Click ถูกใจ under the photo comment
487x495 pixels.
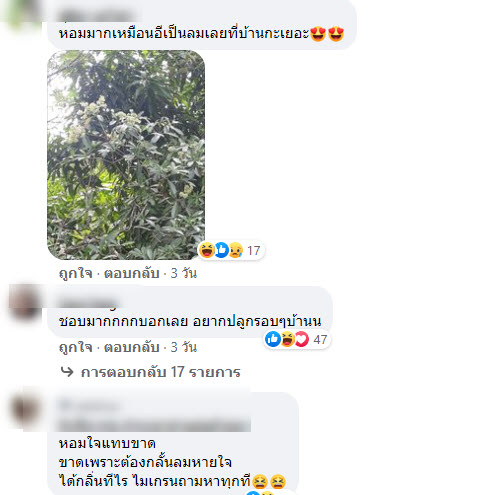click(76, 273)
